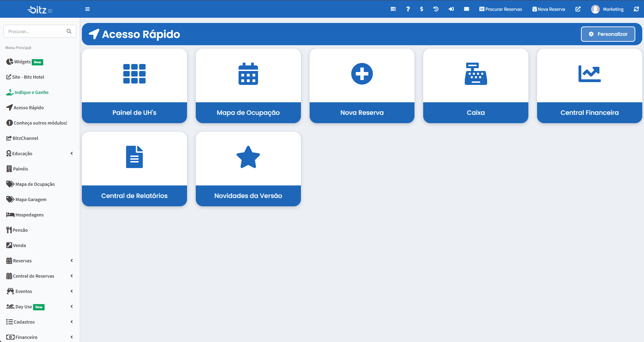Expand the Reservas sidebar menu
This screenshot has width=644, height=342.
40,261
